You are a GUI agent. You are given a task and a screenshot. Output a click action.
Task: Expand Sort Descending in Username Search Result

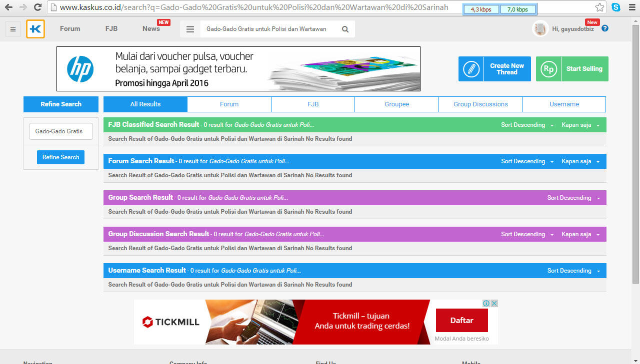click(x=573, y=271)
